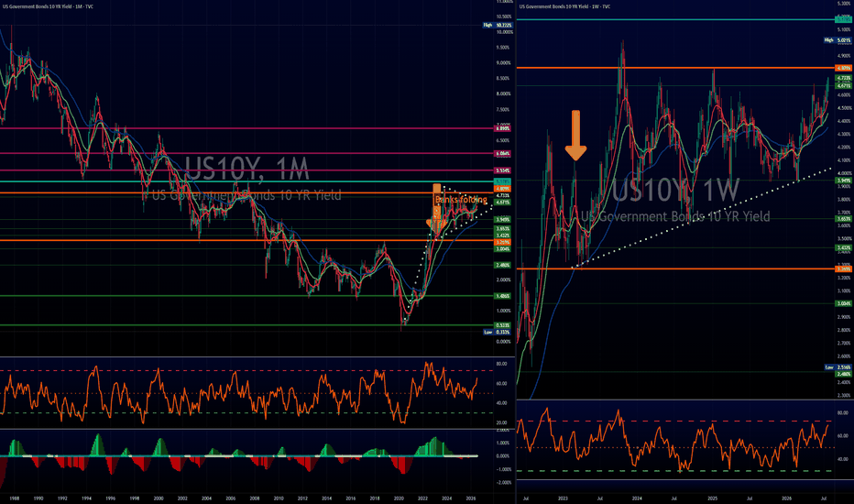Click 2025 on the weekly time axis
The height and width of the screenshot is (504, 854).
coord(712,498)
